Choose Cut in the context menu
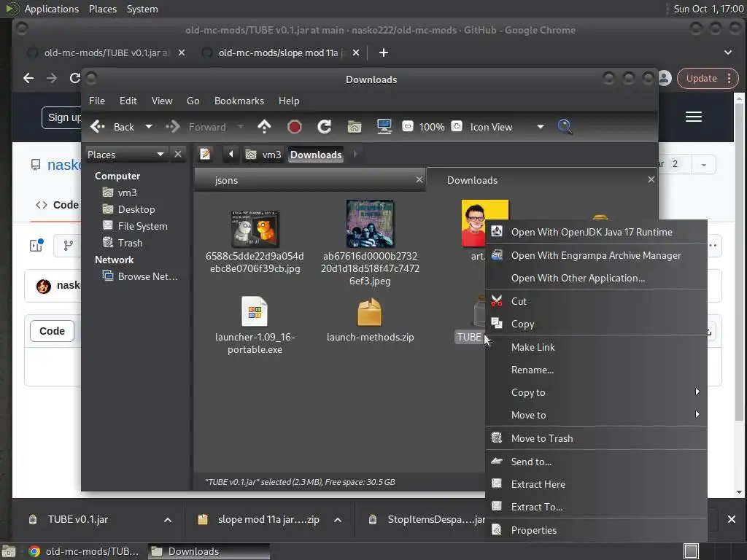747x560 pixels. tap(596, 301)
